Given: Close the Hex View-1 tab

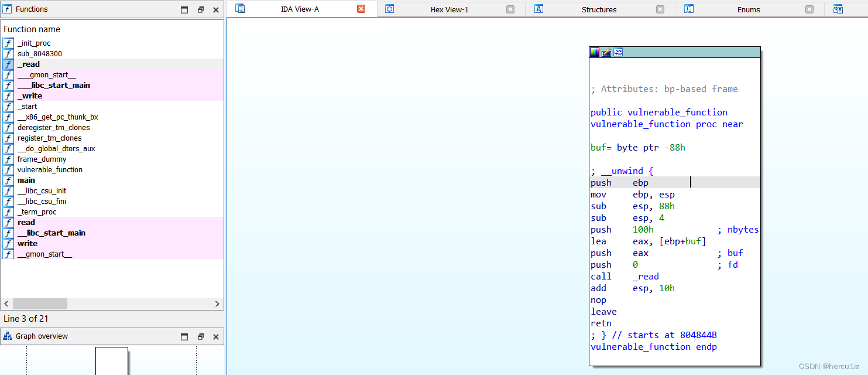Looking at the screenshot, I should [x=510, y=9].
